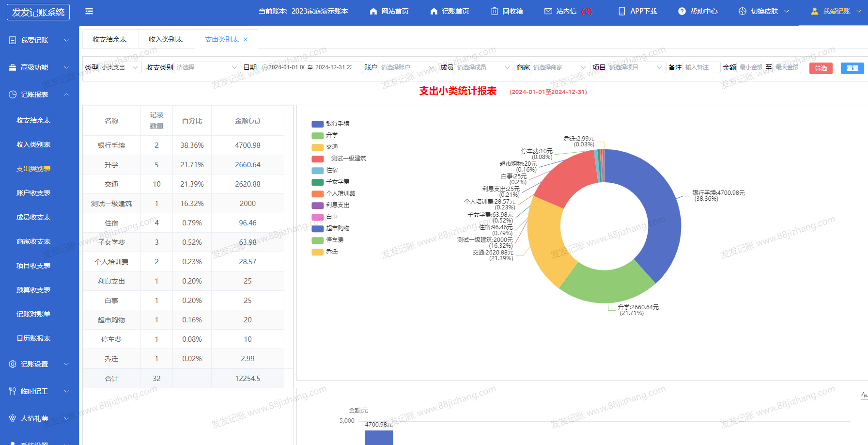Click the chart type switch icon at right
The width and height of the screenshot is (868, 445).
(x=864, y=395)
